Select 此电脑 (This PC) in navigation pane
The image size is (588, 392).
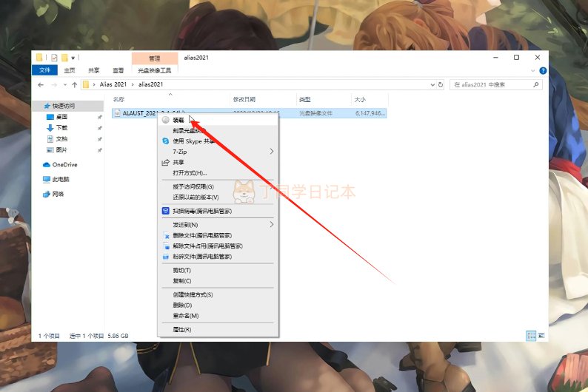pos(61,179)
